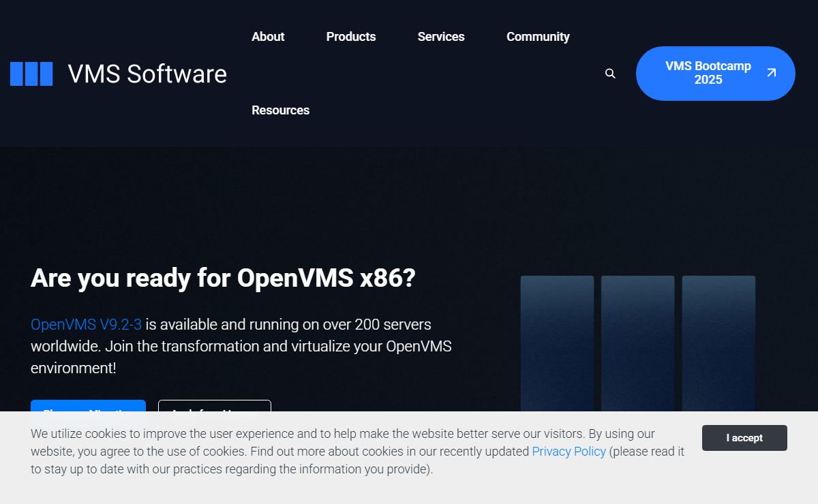Viewport: 818px width, 504px height.
Task: Click the right panel of the hero graphic
Action: click(x=718, y=341)
